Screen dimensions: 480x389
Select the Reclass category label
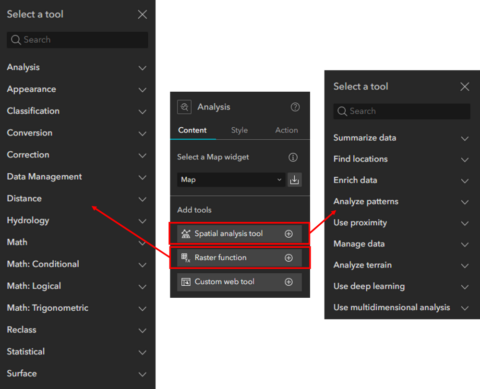coord(22,330)
